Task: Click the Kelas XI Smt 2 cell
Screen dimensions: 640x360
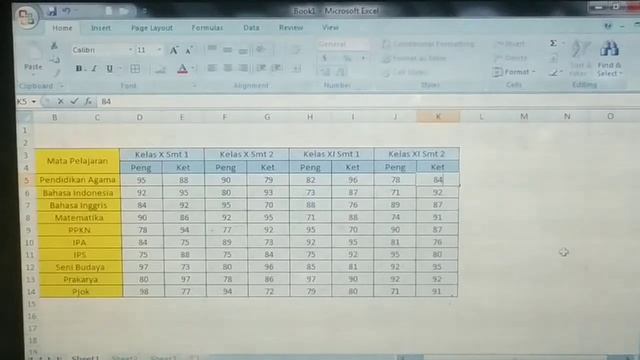Action: pos(416,154)
